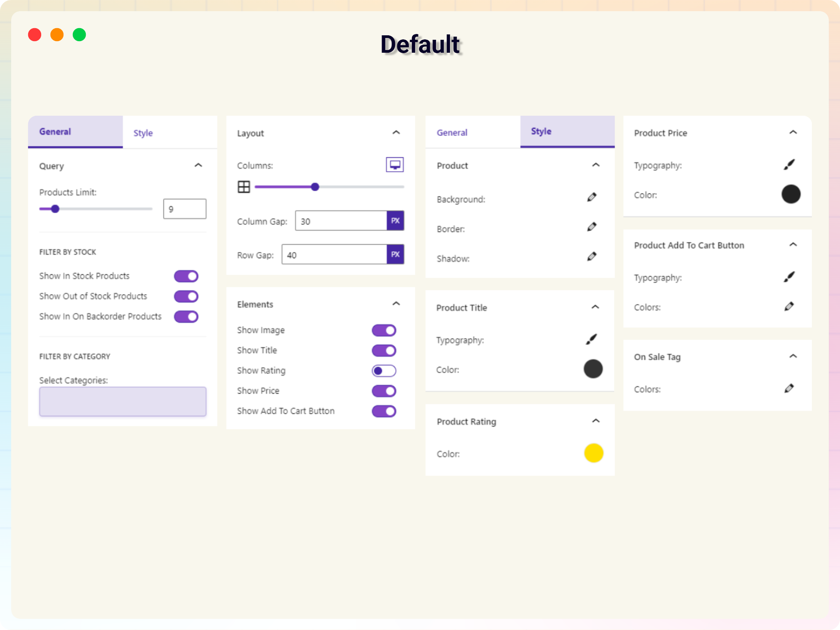Screen dimensions: 840x630
Task: Click the Layout section heading
Action: point(251,133)
